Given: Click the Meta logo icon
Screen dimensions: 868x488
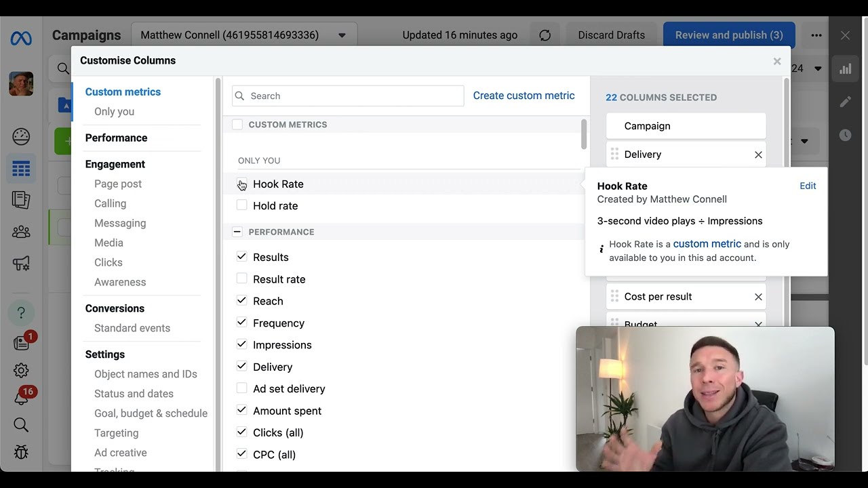Looking at the screenshot, I should click(x=21, y=39).
